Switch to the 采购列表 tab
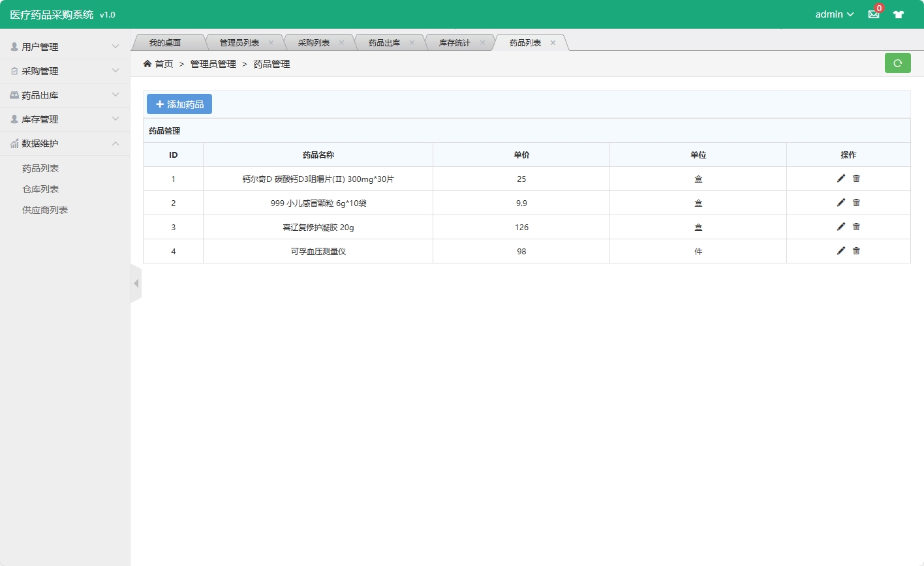This screenshot has height=566, width=924. pos(314,43)
